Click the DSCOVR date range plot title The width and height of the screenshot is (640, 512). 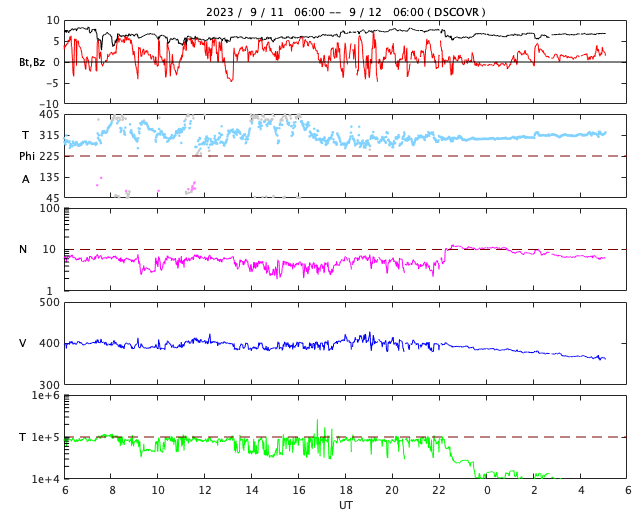[x=345, y=12]
